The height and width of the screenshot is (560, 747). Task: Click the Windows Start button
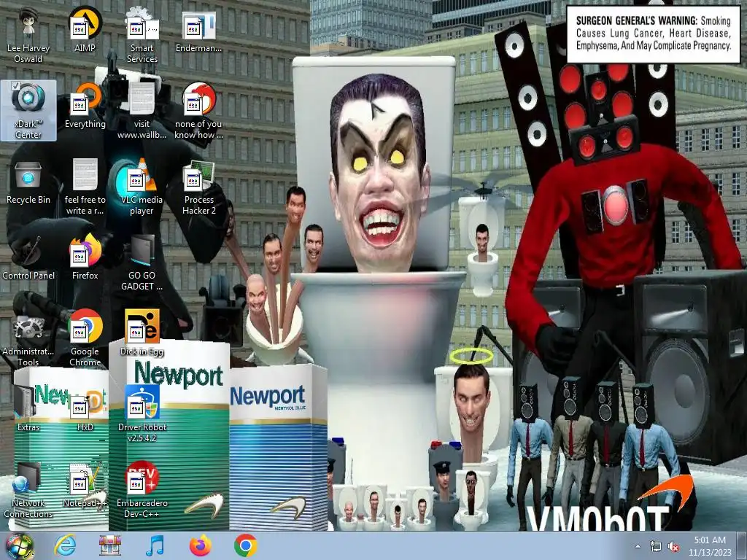click(20, 546)
